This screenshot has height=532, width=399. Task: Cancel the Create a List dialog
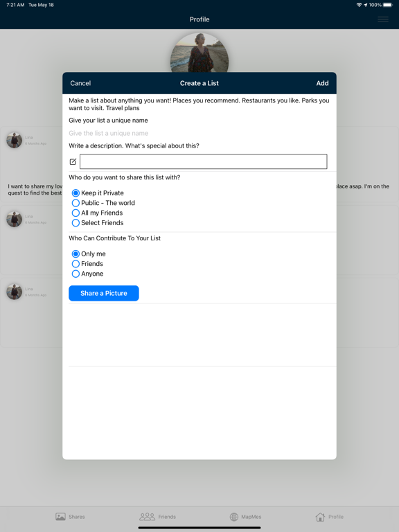pos(80,83)
